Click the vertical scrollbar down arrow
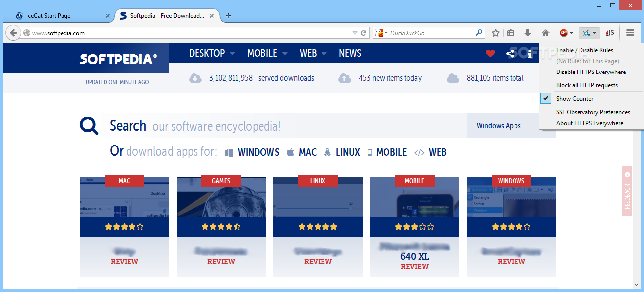This screenshot has height=292, width=644. (638, 285)
